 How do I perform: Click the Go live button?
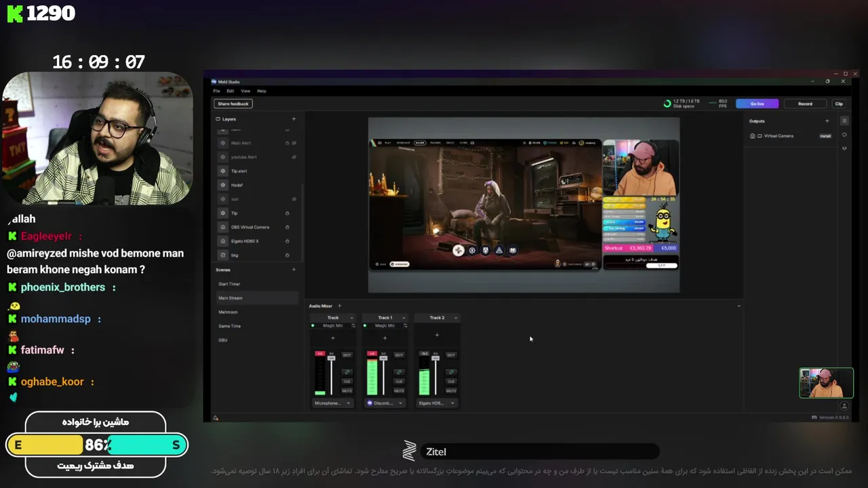coord(757,104)
